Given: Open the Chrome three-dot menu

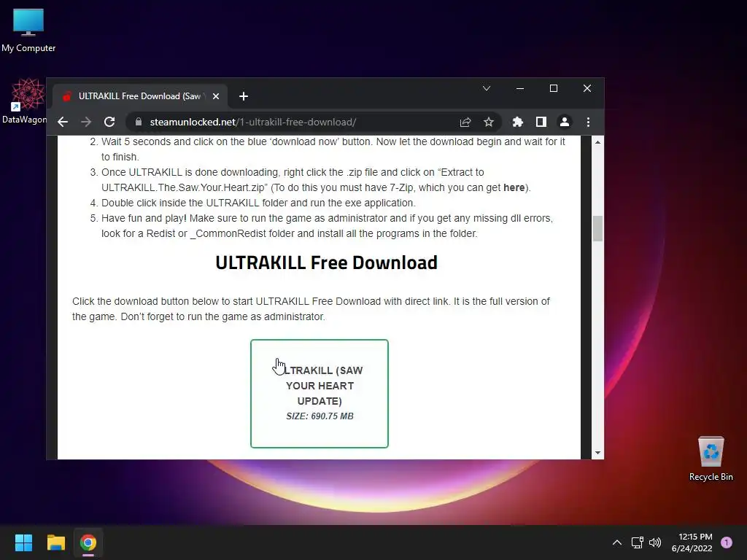Looking at the screenshot, I should 589,122.
